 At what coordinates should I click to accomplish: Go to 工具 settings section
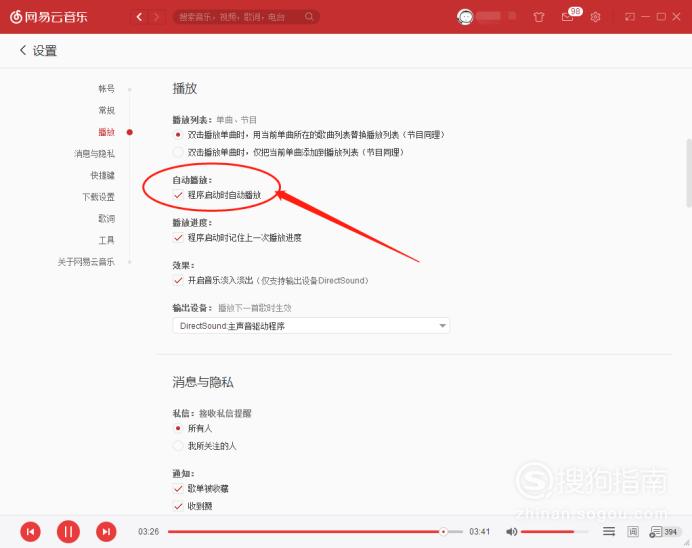(106, 240)
